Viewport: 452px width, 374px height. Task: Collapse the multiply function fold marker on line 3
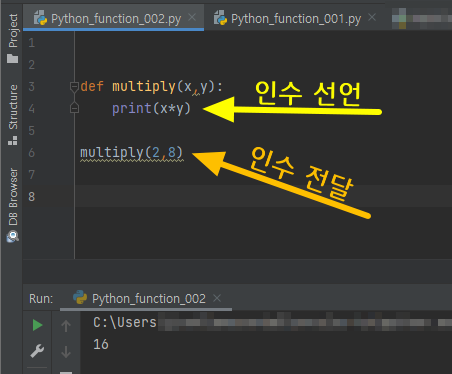[x=74, y=87]
